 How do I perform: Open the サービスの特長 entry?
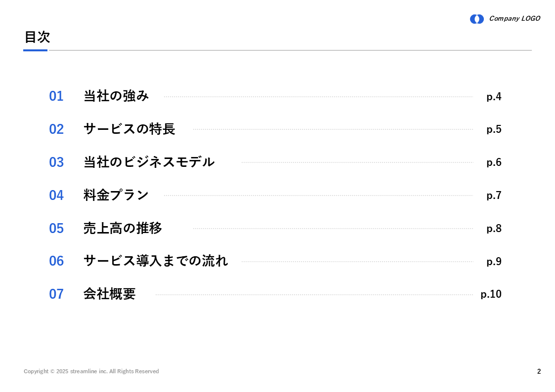(x=129, y=129)
